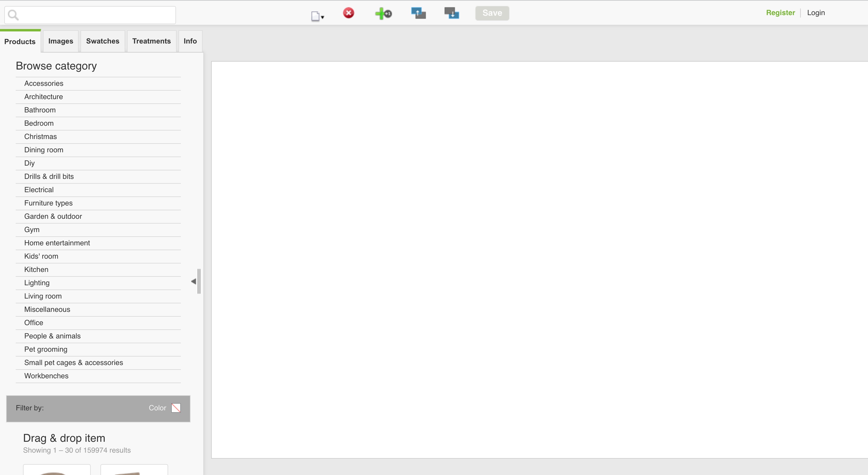868x475 pixels.
Task: Click the magnifier search icon
Action: click(x=13, y=15)
